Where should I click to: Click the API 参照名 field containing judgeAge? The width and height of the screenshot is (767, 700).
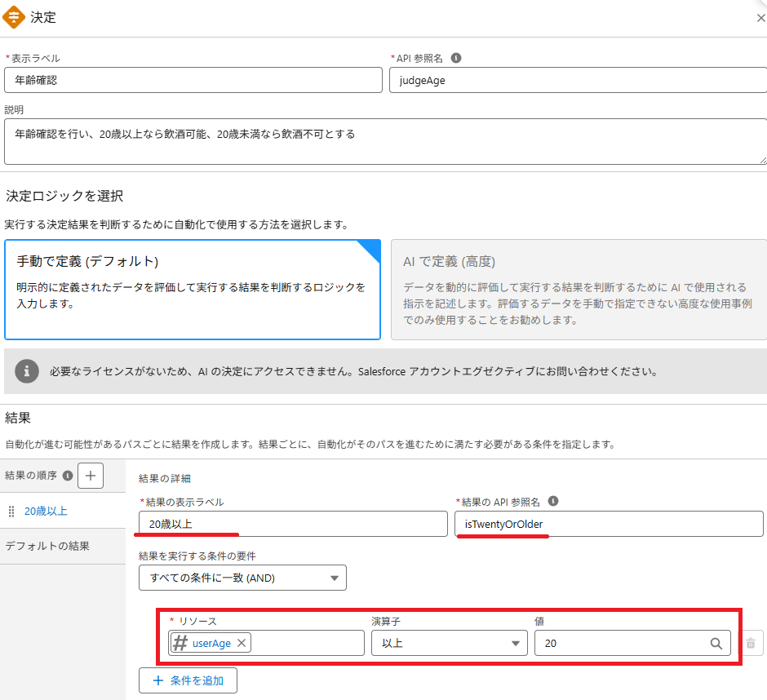pos(579,80)
